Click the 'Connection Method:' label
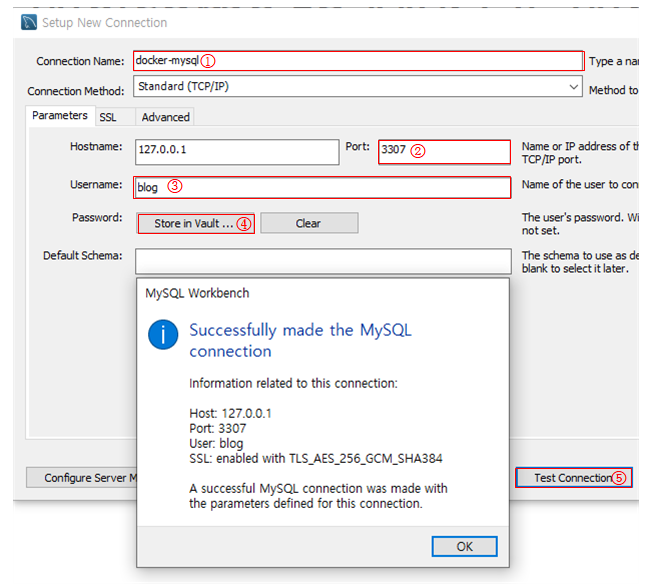 (x=76, y=91)
